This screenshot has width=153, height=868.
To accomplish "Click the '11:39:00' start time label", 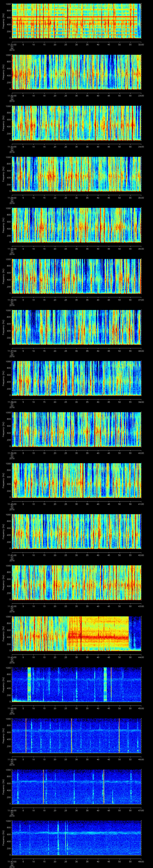I will [12, 453].
